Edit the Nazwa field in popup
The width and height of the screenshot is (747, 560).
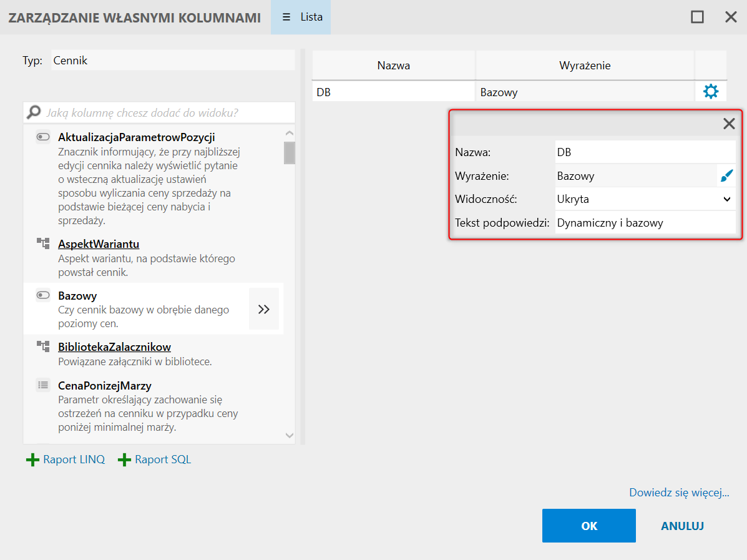(645, 152)
